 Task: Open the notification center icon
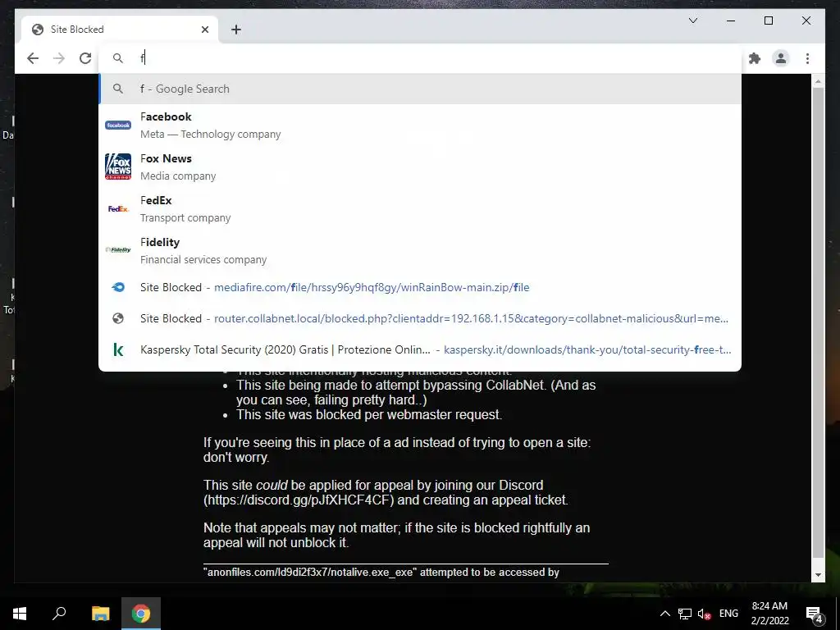pos(815,614)
